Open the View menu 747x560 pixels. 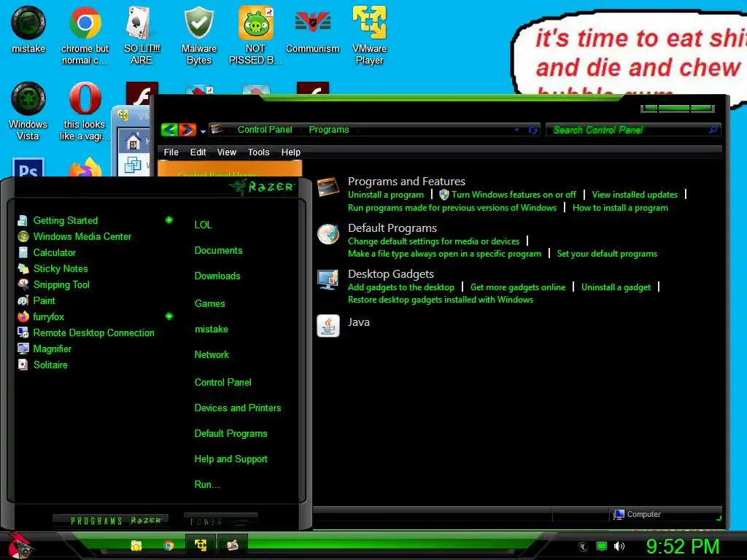point(227,152)
